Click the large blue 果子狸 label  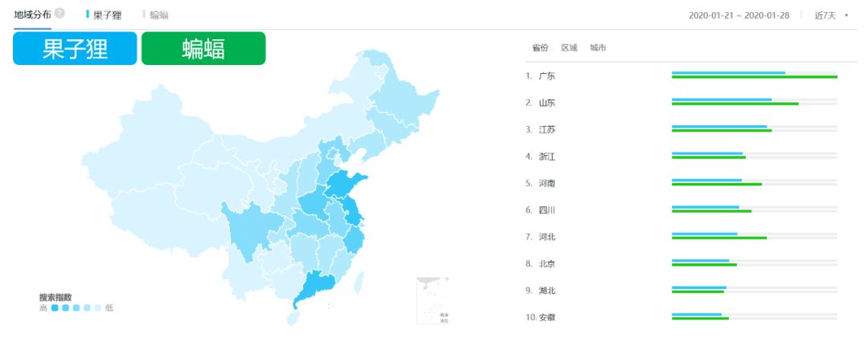75,48
